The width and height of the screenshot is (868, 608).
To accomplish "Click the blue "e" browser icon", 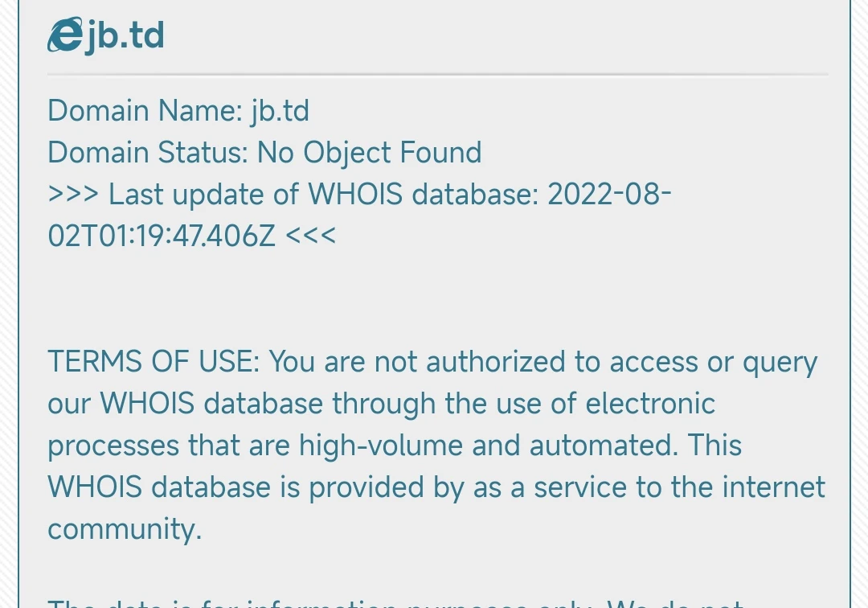I will coord(64,36).
